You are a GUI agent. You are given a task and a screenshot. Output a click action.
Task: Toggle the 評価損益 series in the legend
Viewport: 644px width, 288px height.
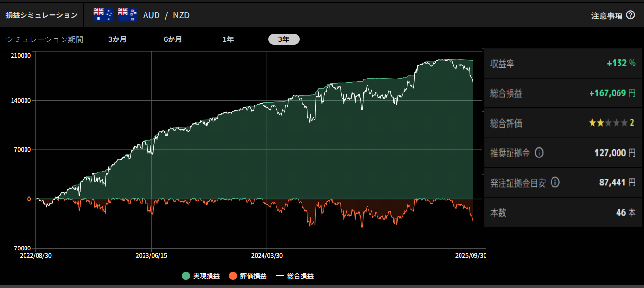(x=248, y=276)
